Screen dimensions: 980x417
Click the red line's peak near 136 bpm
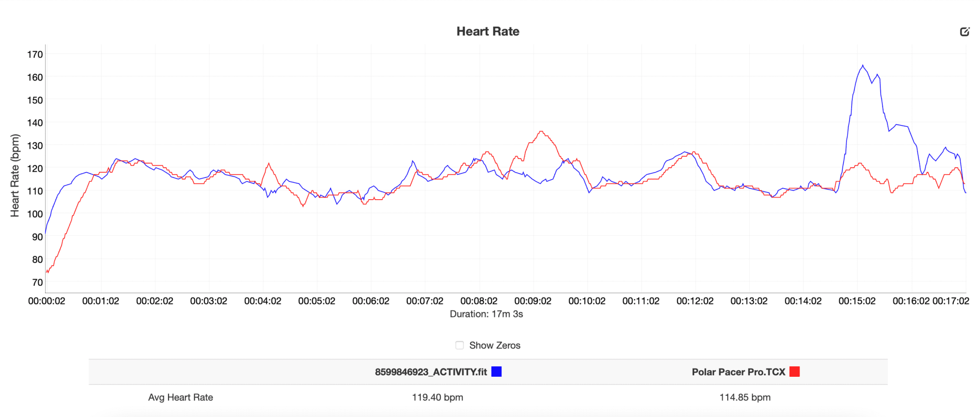pos(541,132)
